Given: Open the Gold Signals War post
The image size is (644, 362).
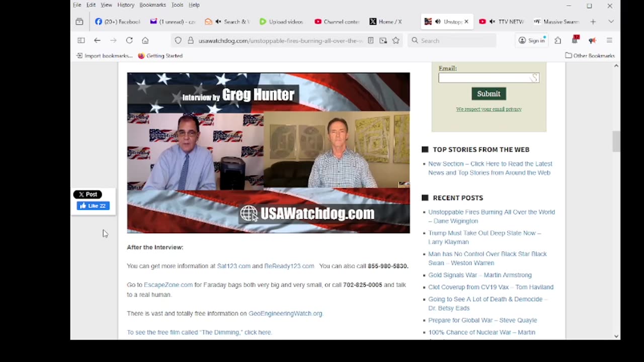Looking at the screenshot, I should click(x=480, y=275).
